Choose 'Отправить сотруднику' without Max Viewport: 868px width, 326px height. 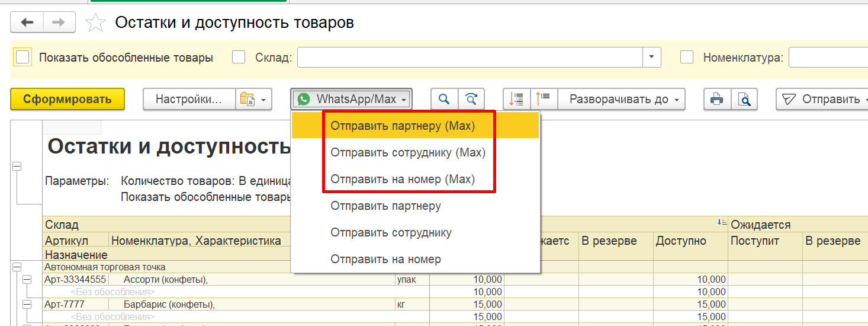(415, 232)
